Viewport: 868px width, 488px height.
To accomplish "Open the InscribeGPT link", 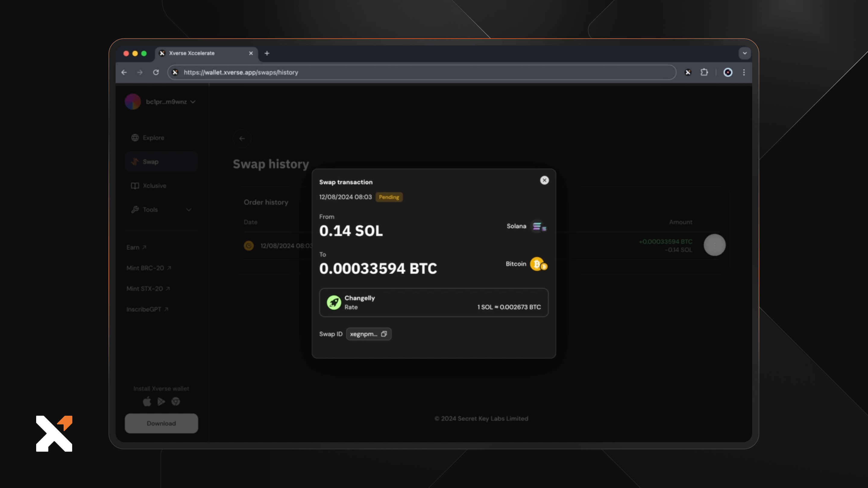I will [147, 309].
